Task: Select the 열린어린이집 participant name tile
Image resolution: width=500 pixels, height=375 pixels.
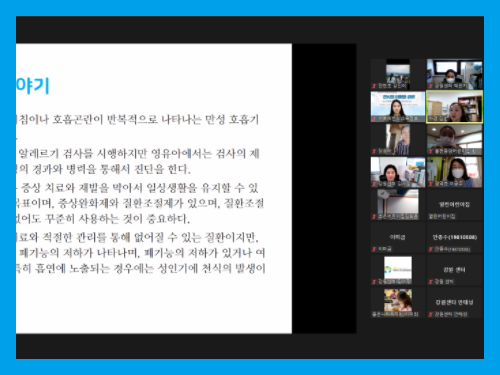Action: tap(454, 205)
